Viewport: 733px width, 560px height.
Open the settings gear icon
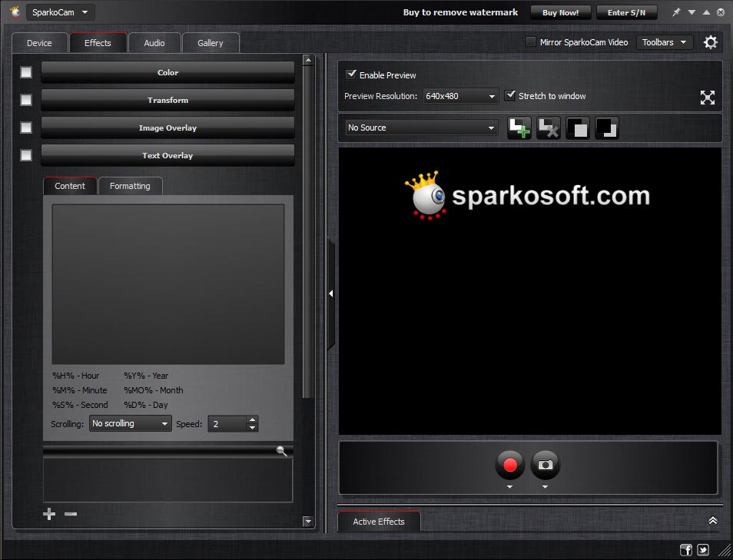pos(710,42)
